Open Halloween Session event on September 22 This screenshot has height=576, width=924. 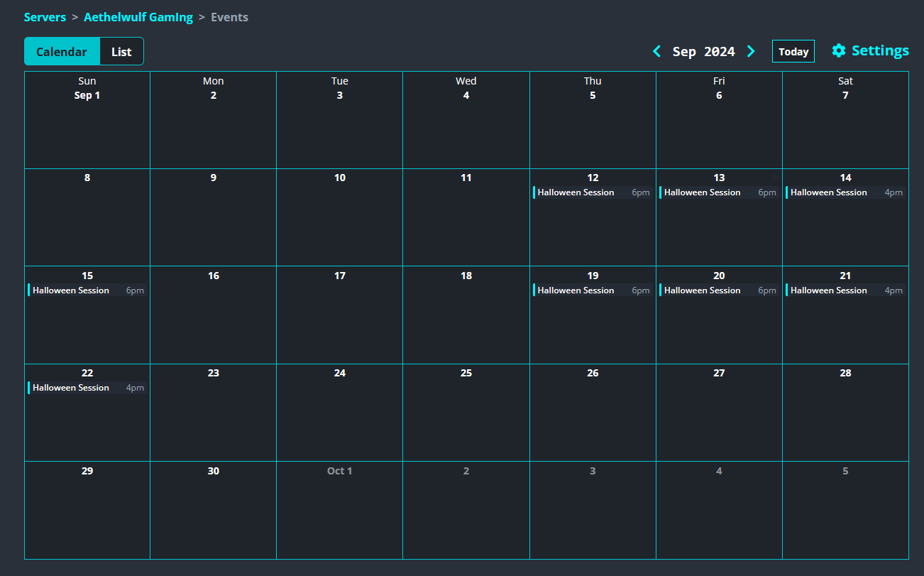[87, 388]
